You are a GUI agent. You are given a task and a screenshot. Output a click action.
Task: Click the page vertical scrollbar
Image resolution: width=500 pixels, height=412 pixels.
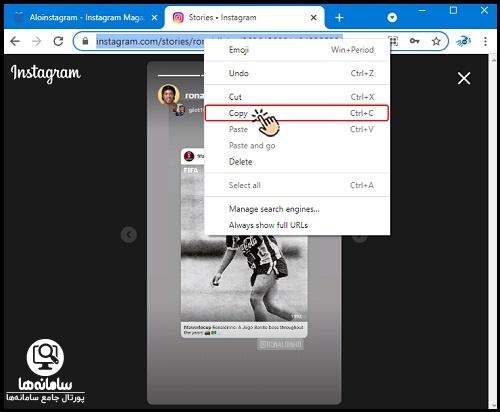point(494,232)
